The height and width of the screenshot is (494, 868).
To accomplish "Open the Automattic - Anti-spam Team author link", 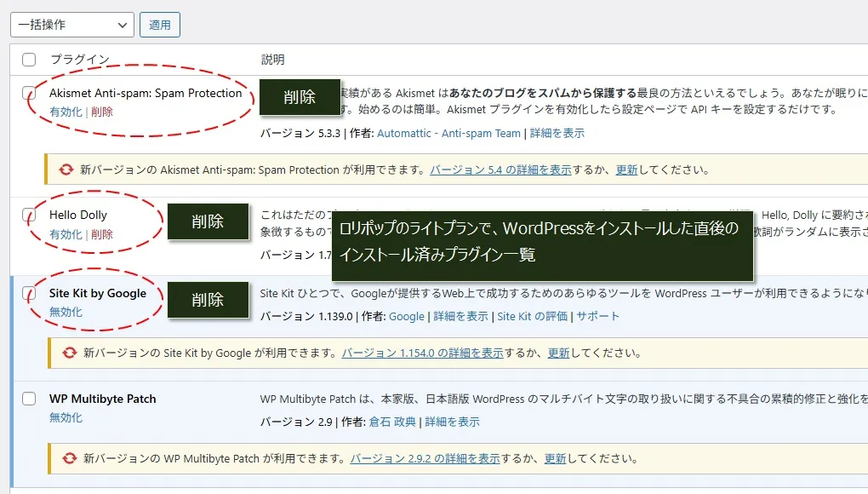I will [x=448, y=133].
